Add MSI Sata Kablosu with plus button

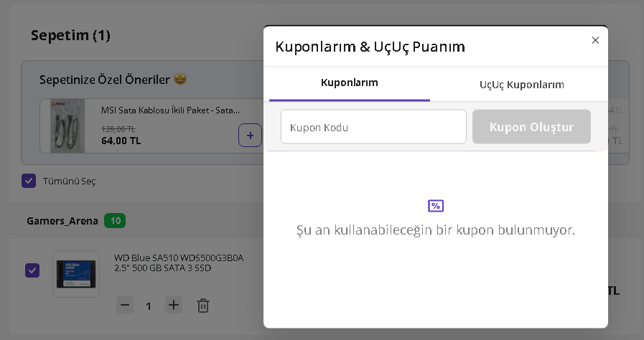[250, 135]
